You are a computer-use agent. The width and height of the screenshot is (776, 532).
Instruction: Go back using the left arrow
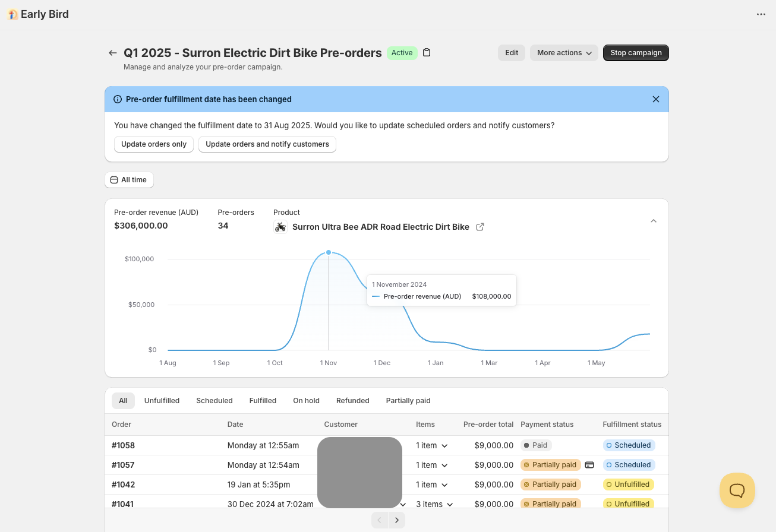(x=112, y=53)
